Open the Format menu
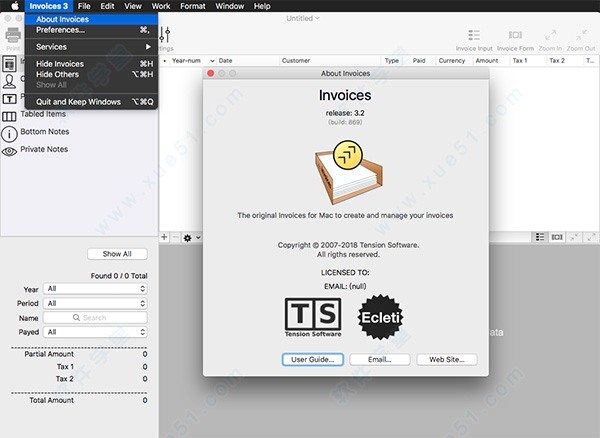Image resolution: width=600 pixels, height=438 pixels. click(x=192, y=6)
